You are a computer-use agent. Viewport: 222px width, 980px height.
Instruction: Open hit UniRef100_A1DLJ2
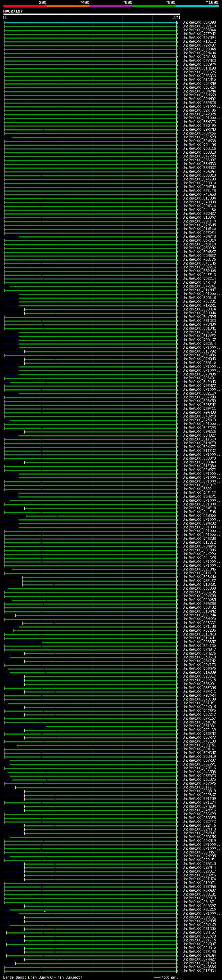(x=199, y=41)
